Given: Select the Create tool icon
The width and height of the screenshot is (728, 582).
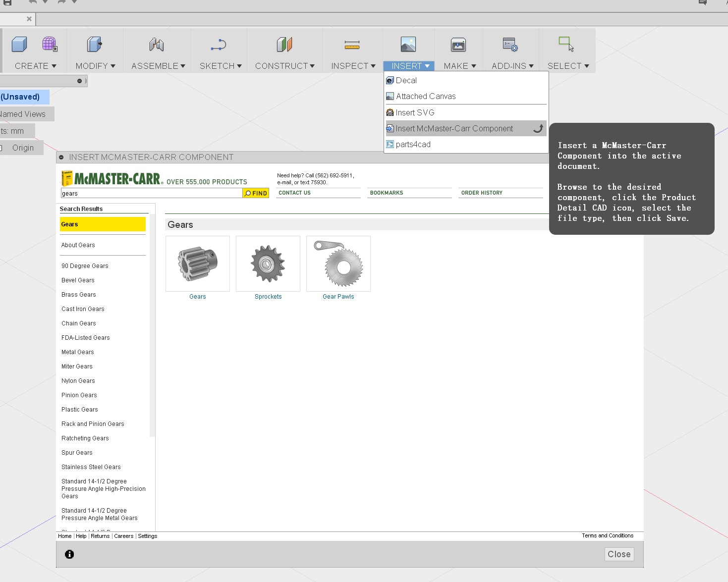Looking at the screenshot, I should pyautogui.click(x=18, y=45).
